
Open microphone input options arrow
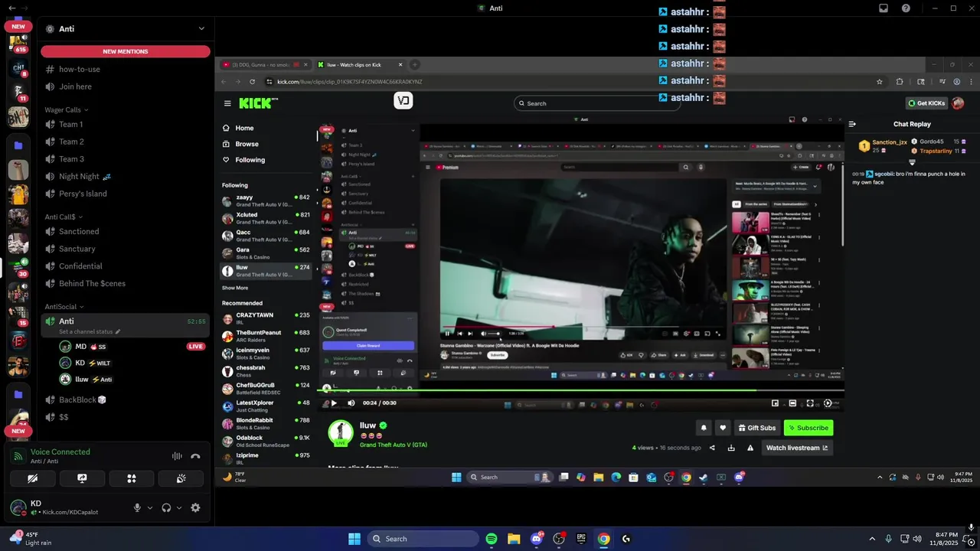150,507
